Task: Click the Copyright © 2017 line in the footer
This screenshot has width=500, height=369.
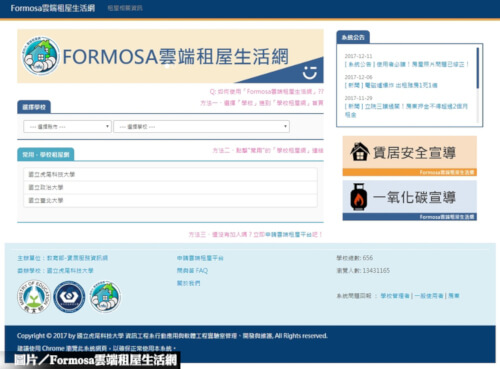Action: 172,336
